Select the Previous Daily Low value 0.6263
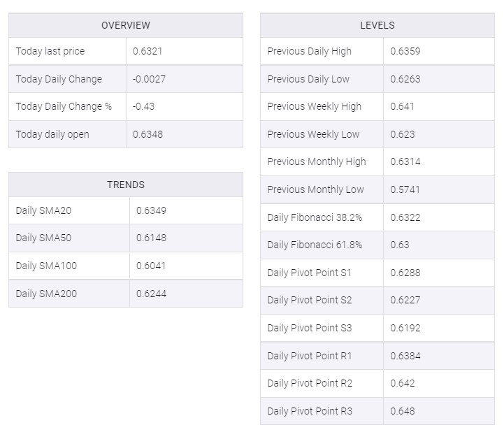 point(405,79)
